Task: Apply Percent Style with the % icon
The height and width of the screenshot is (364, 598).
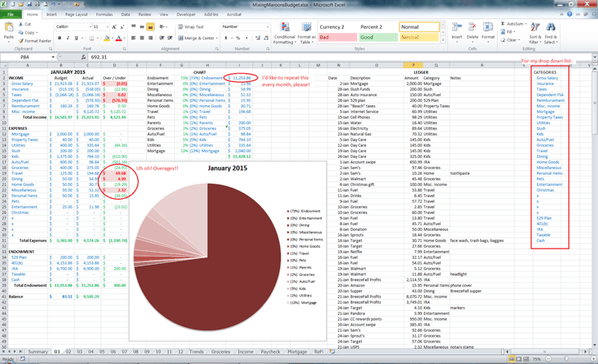Action: tap(238, 38)
